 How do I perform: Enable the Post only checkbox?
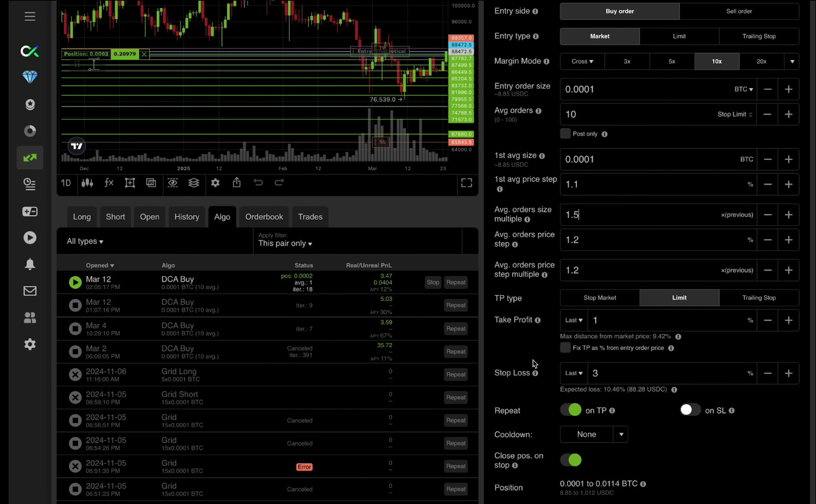[565, 134]
